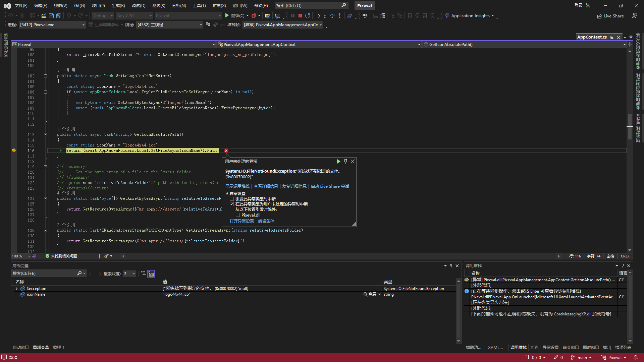Screen dimensions: 644x362
Task: Step Into using the 逐语句 icon
Action: (325, 15)
